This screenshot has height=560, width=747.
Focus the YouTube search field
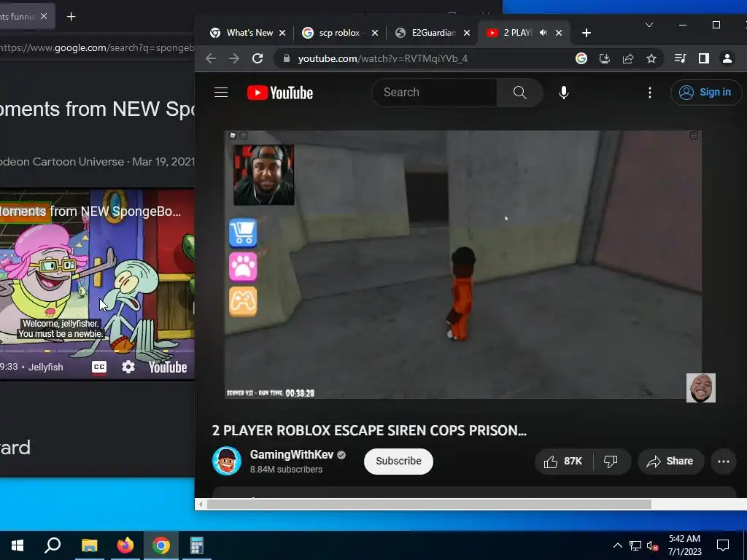tap(434, 93)
